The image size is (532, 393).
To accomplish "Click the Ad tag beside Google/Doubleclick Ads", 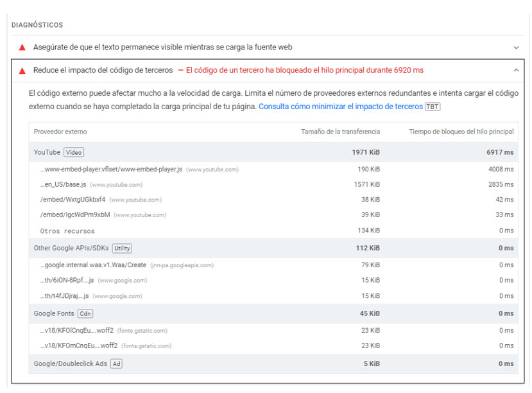I will (x=116, y=364).
